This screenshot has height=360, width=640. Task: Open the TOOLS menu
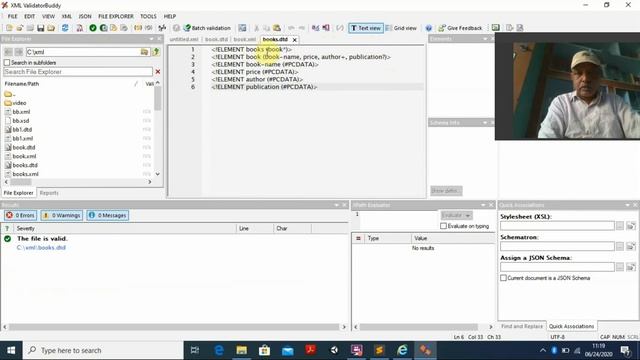pos(148,16)
